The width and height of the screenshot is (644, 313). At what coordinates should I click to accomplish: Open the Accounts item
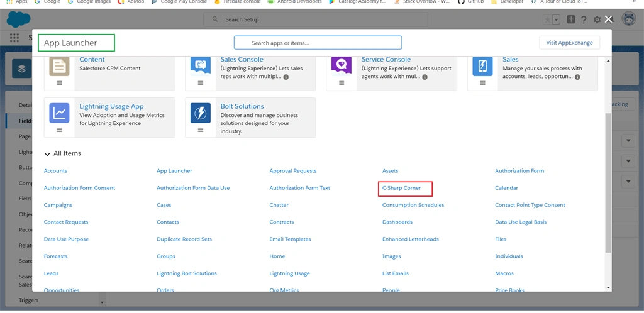coord(55,171)
